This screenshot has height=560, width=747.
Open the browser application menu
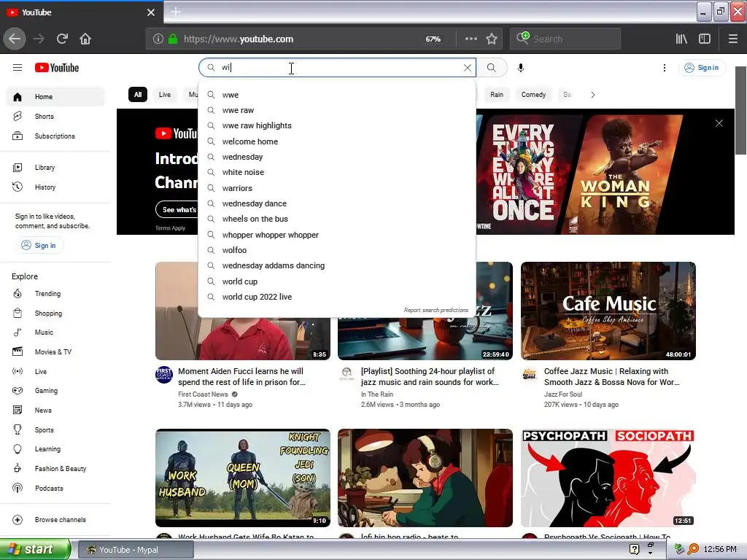732,39
